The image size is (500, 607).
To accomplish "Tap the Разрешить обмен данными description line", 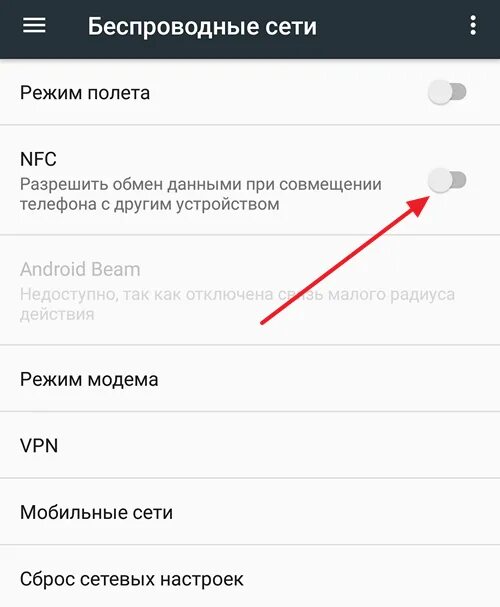I will (x=201, y=184).
